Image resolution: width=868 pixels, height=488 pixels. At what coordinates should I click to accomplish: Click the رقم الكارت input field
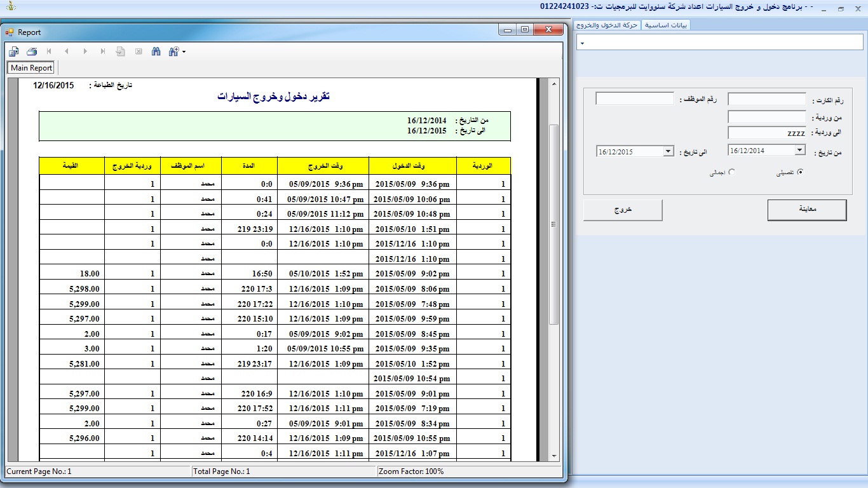(767, 99)
